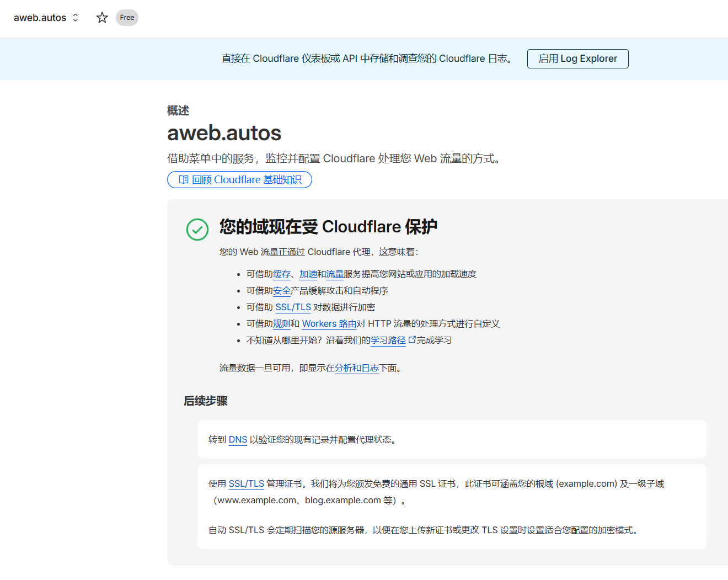Click the aweb.autos domain name at top left

[x=40, y=18]
